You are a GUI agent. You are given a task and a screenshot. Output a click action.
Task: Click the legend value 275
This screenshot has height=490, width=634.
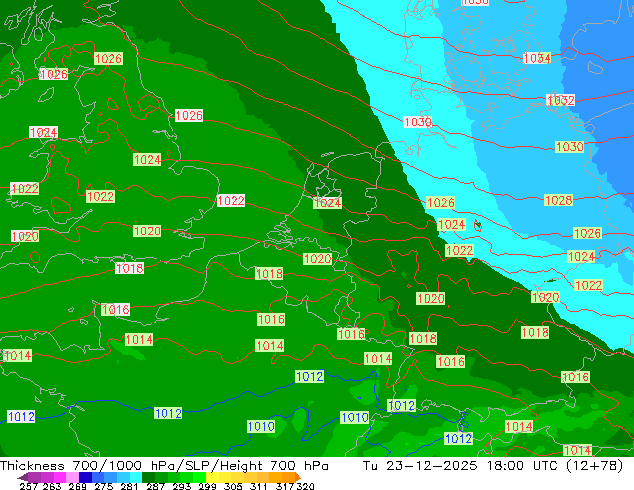[x=103, y=486]
